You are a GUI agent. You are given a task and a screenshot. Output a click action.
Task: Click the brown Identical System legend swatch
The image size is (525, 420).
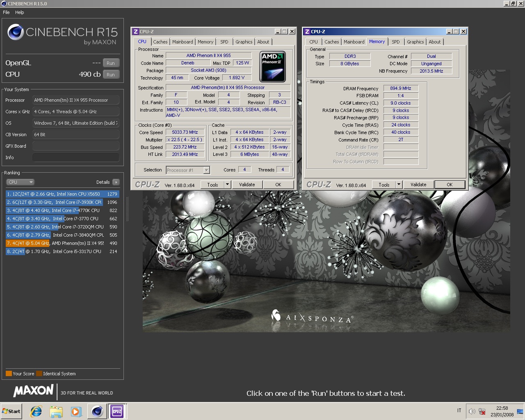tap(39, 374)
